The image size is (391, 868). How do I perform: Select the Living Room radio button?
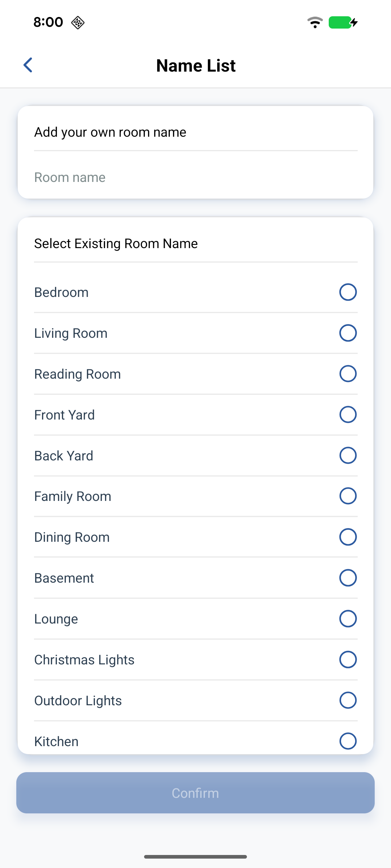click(348, 333)
